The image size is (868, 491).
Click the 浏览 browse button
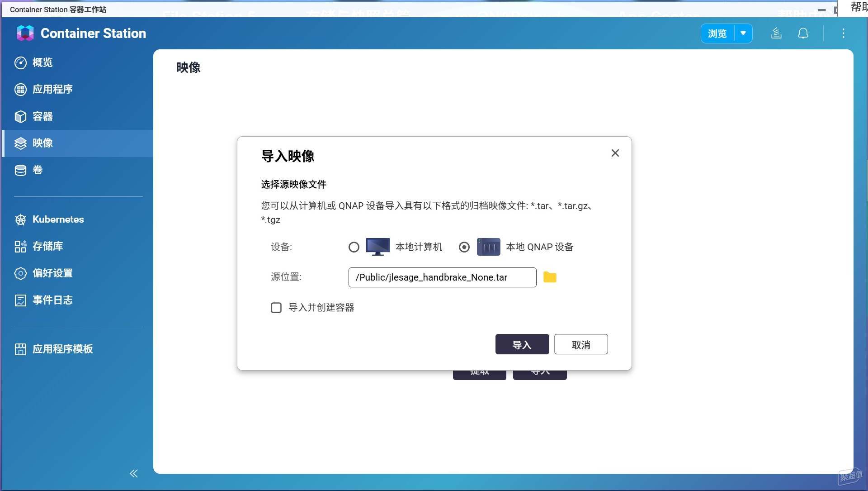point(717,33)
